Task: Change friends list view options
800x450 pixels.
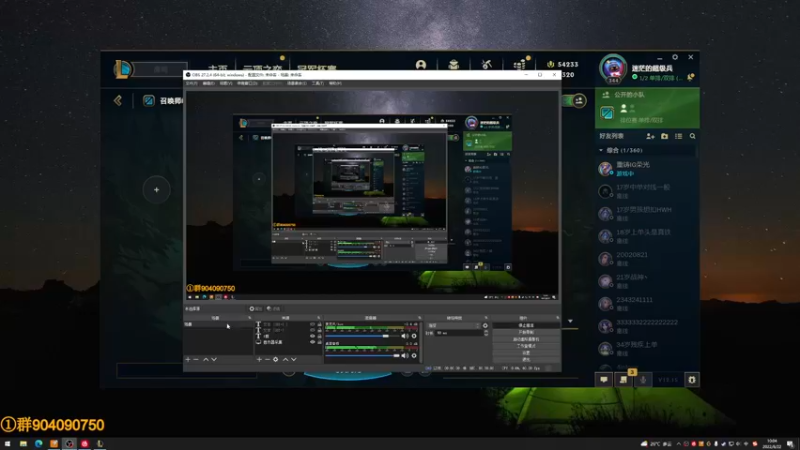Action: (x=679, y=136)
